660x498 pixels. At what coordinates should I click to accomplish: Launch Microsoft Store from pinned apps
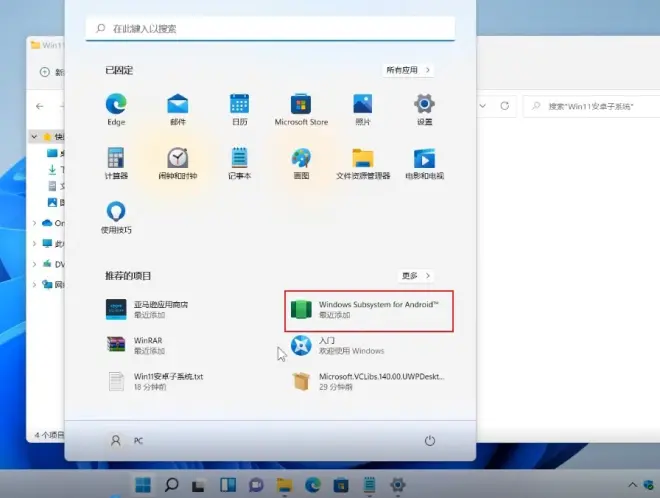point(301,109)
